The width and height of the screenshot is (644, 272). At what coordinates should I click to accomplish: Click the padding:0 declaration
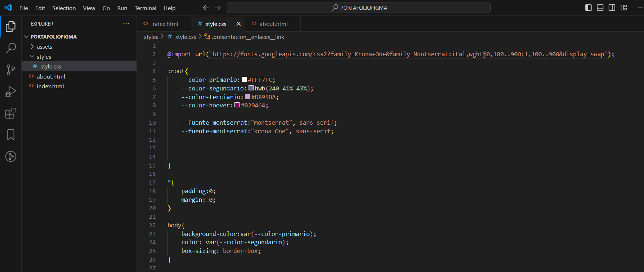tap(198, 191)
